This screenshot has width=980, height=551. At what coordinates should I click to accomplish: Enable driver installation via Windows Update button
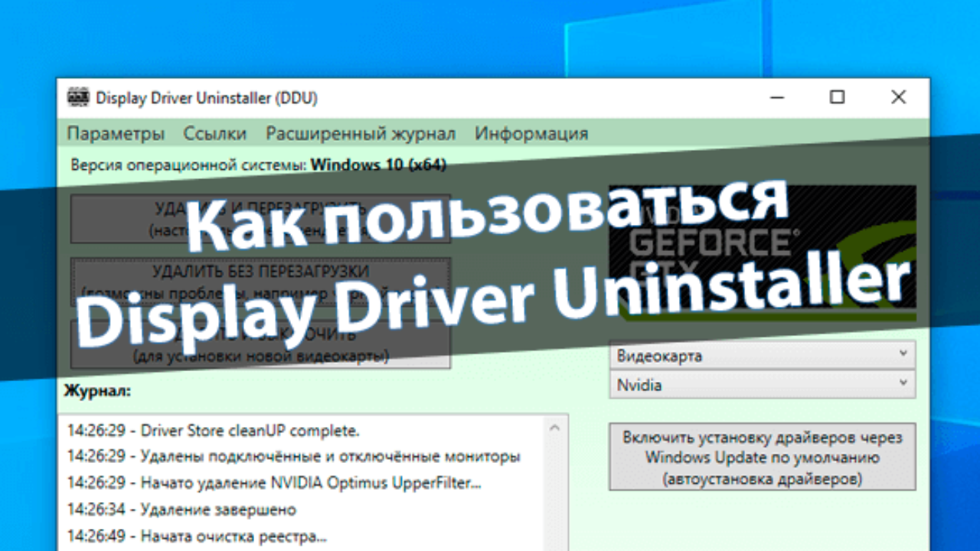click(762, 458)
